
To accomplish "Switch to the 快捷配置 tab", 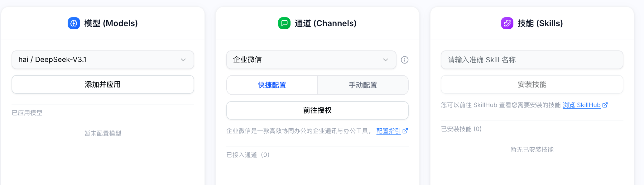I will [x=272, y=85].
